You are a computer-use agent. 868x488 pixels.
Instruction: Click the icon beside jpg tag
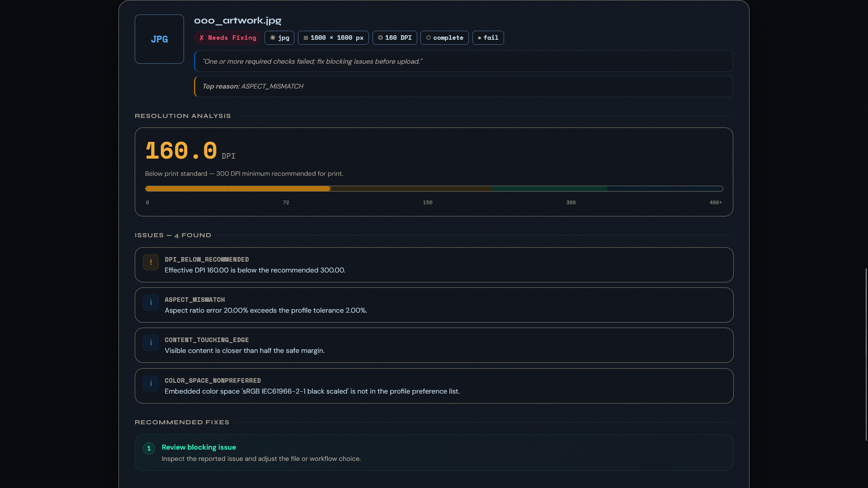(273, 38)
